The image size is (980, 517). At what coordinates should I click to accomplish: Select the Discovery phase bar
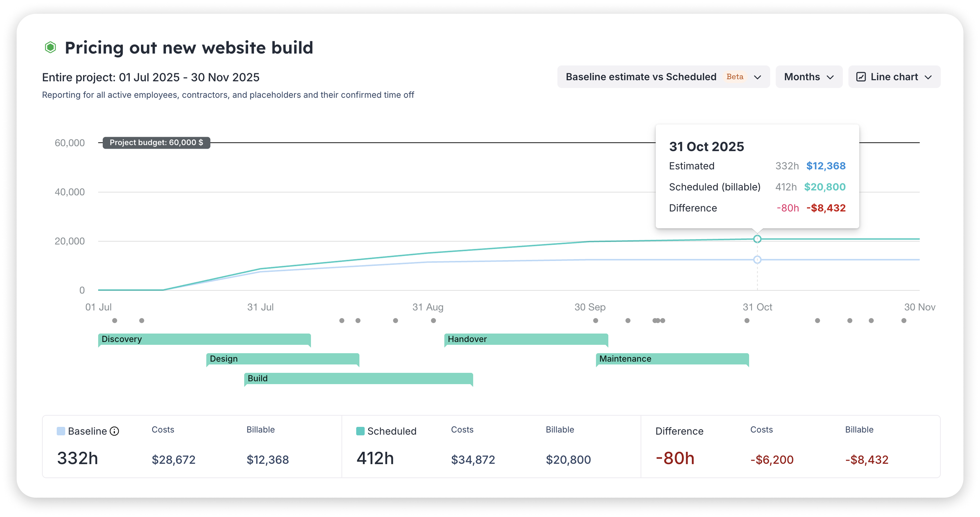click(204, 339)
